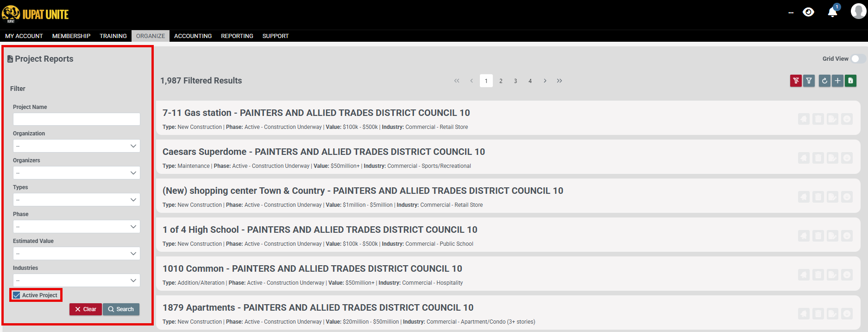Viewport: 868px width, 332px height.
Task: Open the Estimated Value dropdown
Action: pyautogui.click(x=76, y=254)
